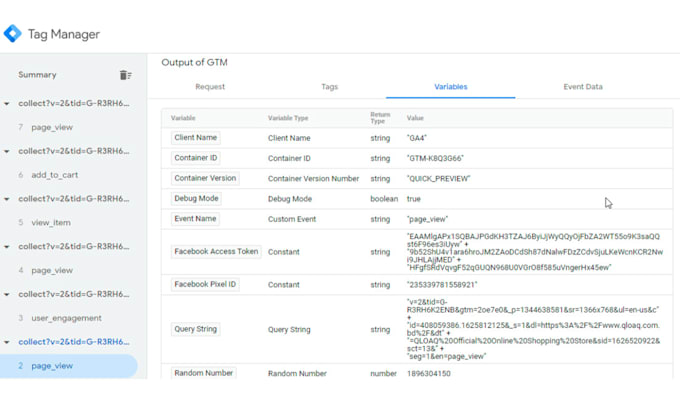This screenshot has width=680, height=409.
Task: Collapse the collect request containing 6 add_to_cart
Action: [7, 151]
